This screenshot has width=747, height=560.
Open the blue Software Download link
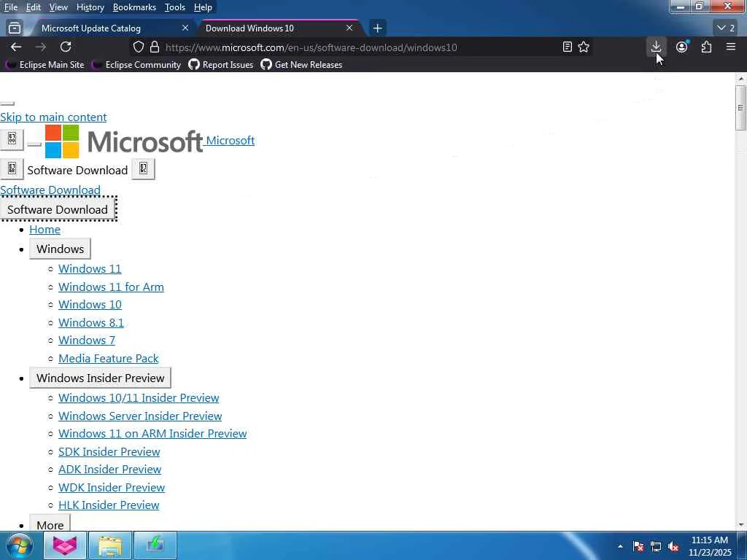click(50, 190)
